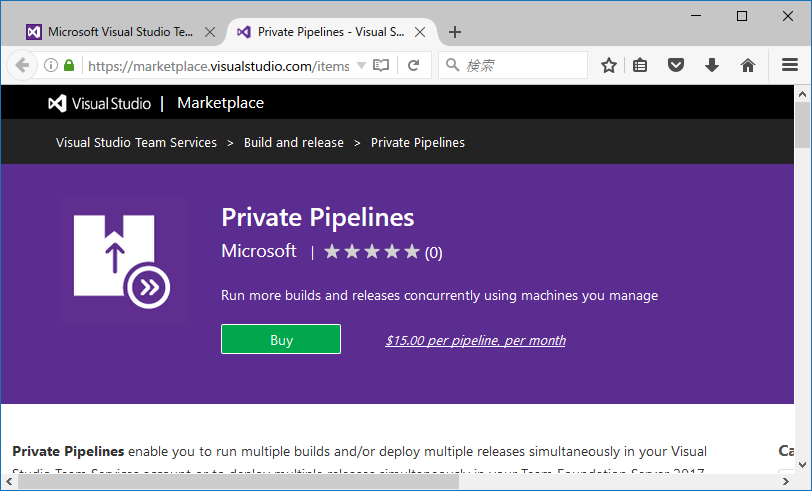Show bookmarks list icon
The image size is (812, 491).
(x=640, y=65)
